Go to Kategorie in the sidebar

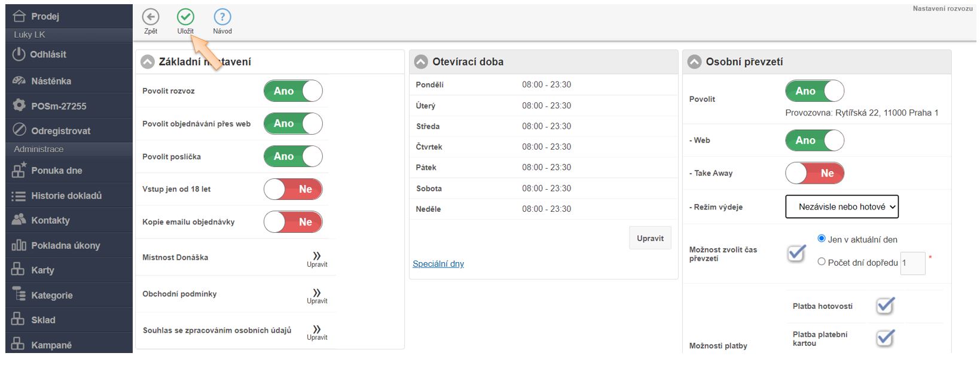pos(51,295)
